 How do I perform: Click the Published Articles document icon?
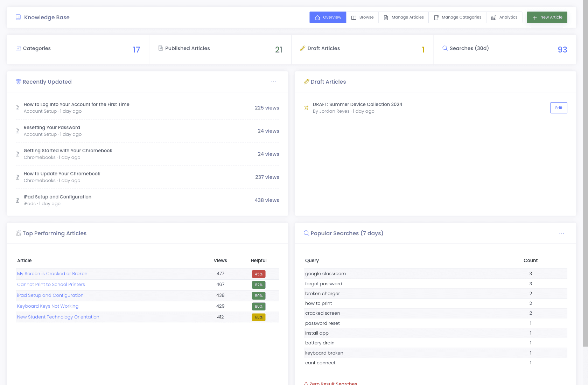click(x=161, y=48)
